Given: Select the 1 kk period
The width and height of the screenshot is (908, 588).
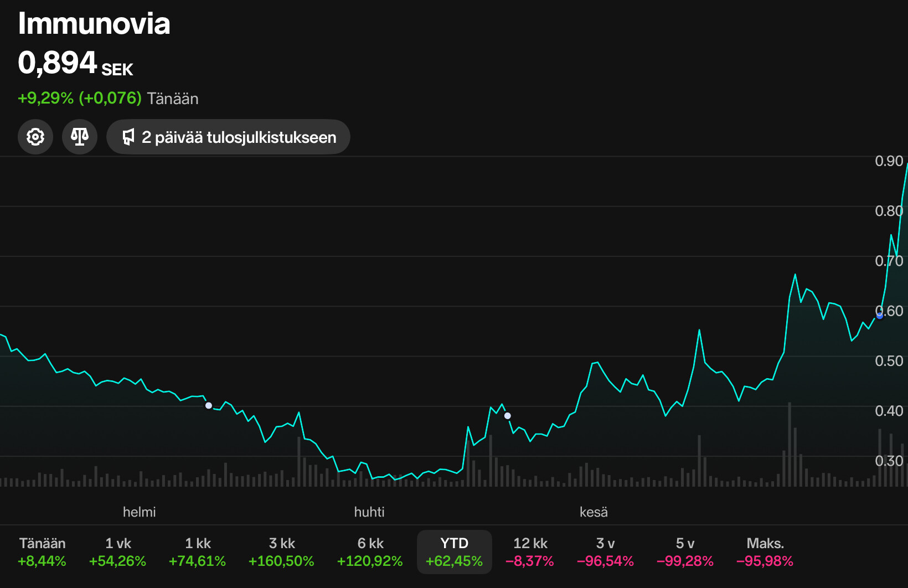Looking at the screenshot, I should (x=198, y=552).
